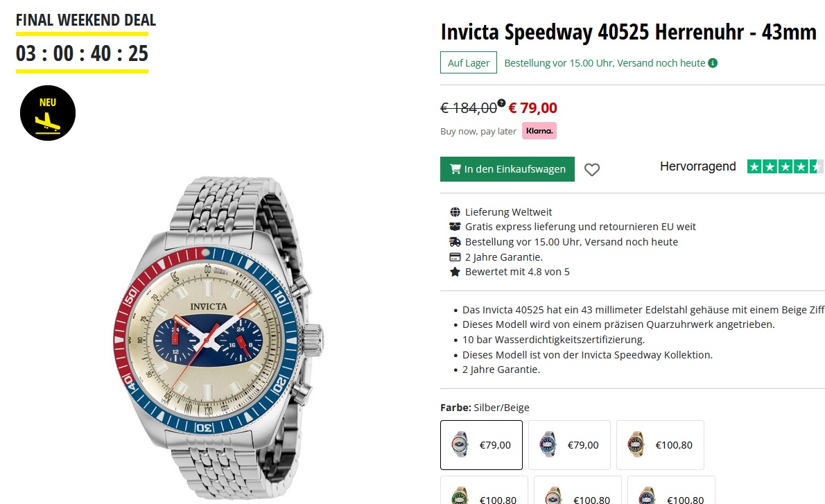Choose the gold/black dial €100,80 variant

pyautogui.click(x=659, y=445)
